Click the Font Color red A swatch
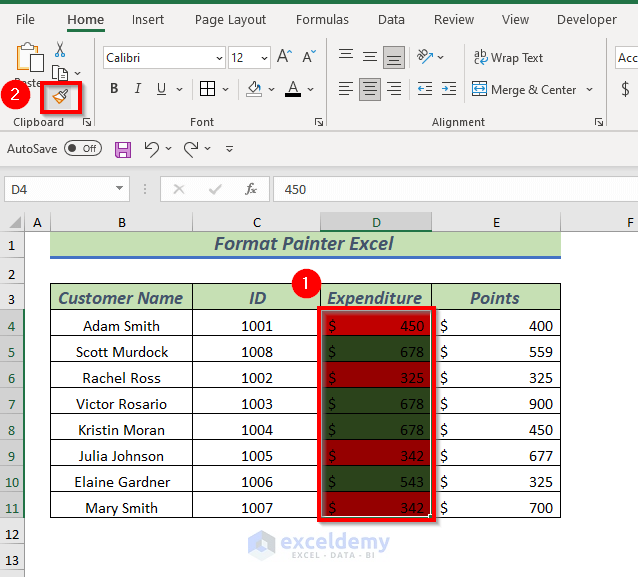The height and width of the screenshot is (577, 638). click(x=292, y=90)
